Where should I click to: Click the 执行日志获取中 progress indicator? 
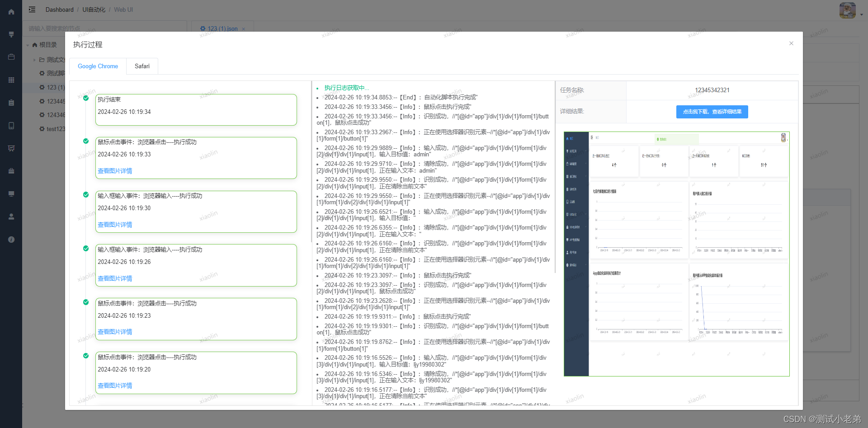(x=346, y=88)
